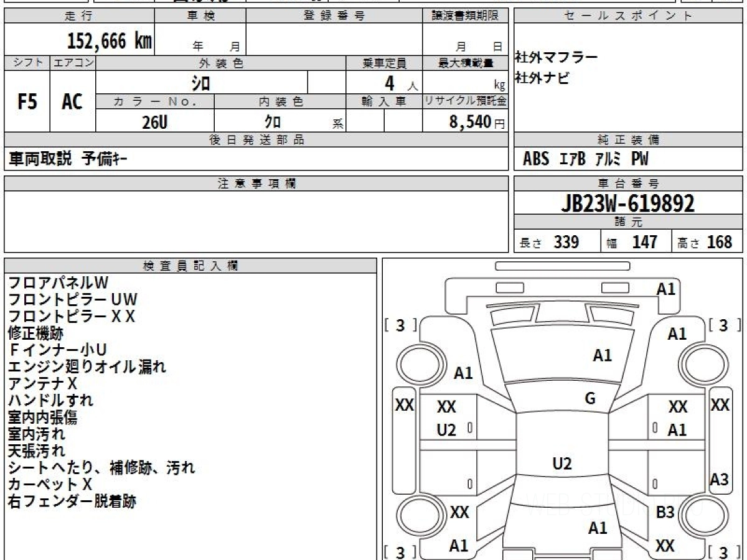Viewport: 747px width, 560px height.
Task: Click the 天張汚れ note
Action: point(36,450)
